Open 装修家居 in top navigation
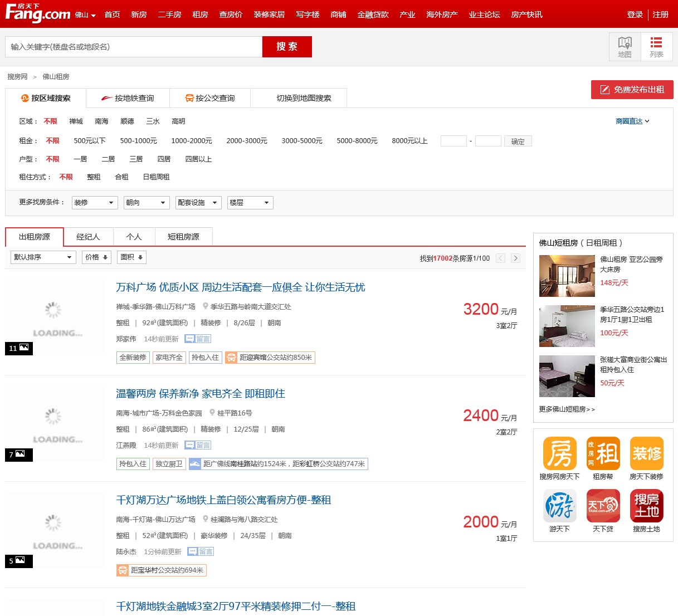This screenshot has height=616, width=678. (269, 14)
